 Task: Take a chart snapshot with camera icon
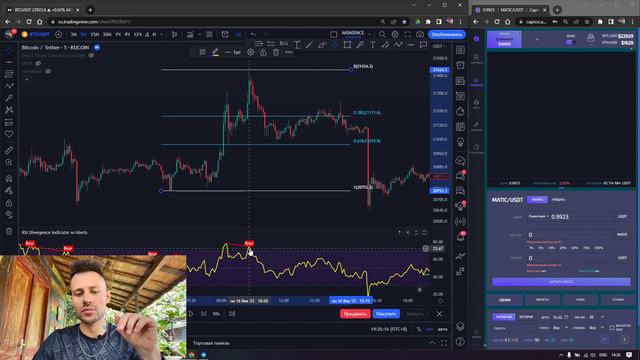coord(420,35)
